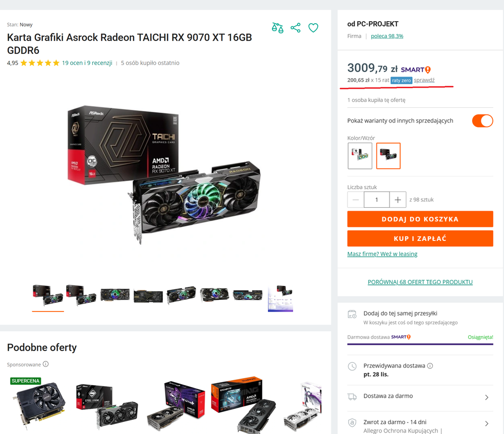Click sprawdź link next to raty zero
The height and width of the screenshot is (434, 504).
point(424,80)
